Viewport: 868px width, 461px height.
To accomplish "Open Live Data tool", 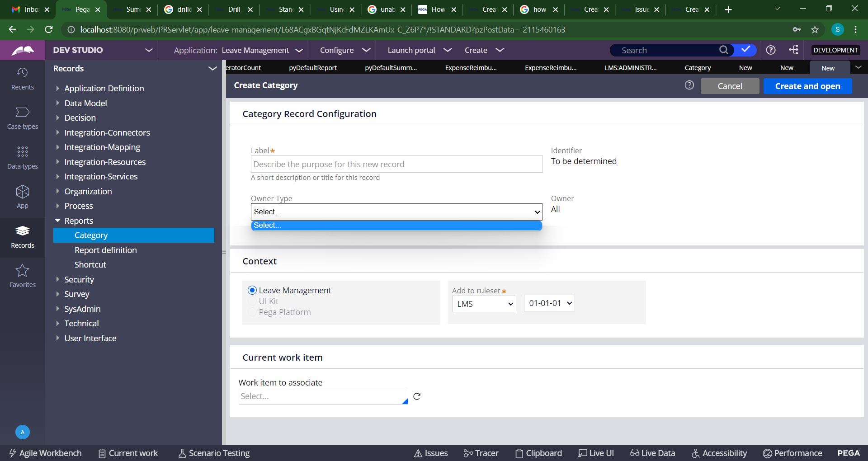I will coord(652,453).
